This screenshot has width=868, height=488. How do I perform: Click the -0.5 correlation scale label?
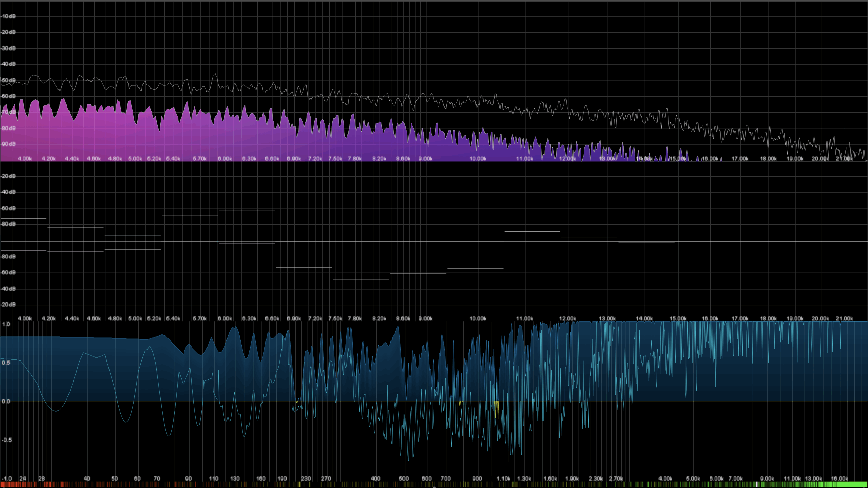point(6,440)
